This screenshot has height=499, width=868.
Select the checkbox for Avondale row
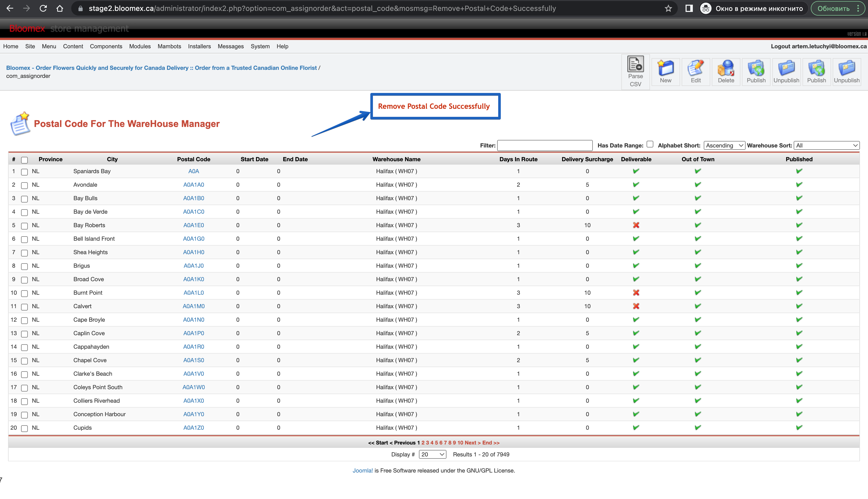click(x=24, y=185)
